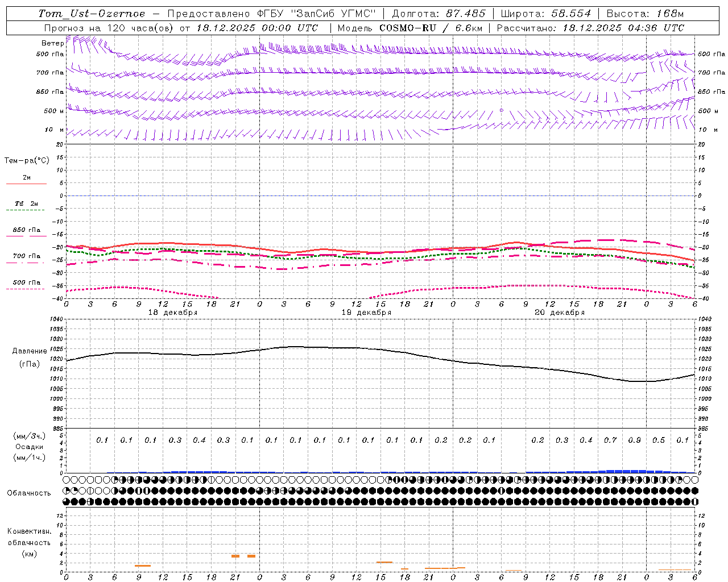Click the "Ветер" wind panel label

53,43
